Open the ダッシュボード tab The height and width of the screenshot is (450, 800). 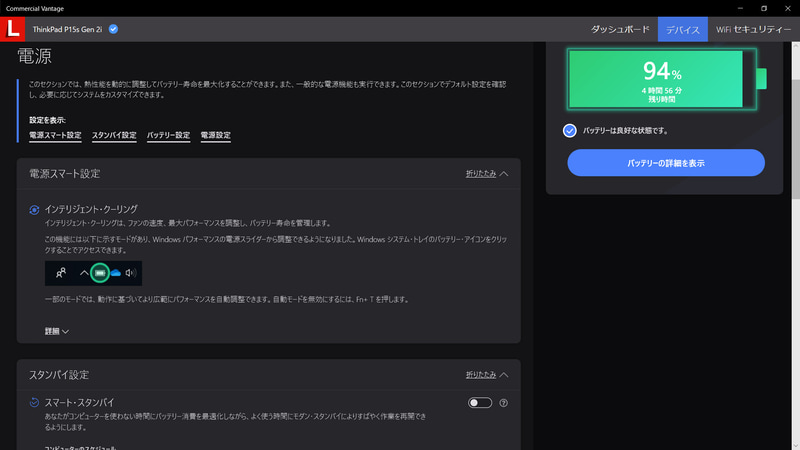tap(620, 29)
